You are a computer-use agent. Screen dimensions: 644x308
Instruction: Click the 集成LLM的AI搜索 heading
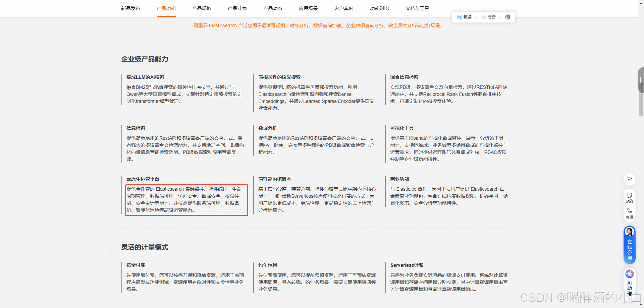[x=145, y=77]
